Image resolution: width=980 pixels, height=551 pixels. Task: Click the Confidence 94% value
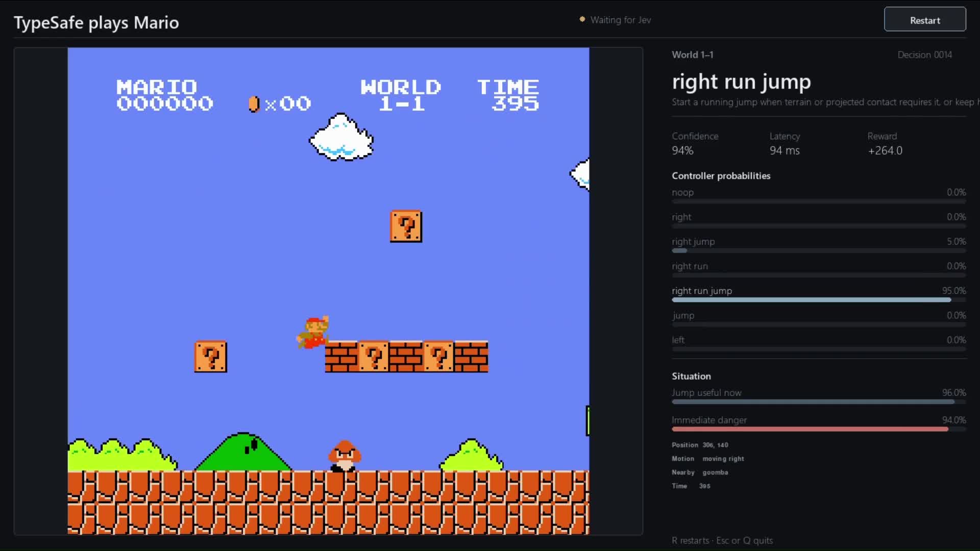point(682,151)
